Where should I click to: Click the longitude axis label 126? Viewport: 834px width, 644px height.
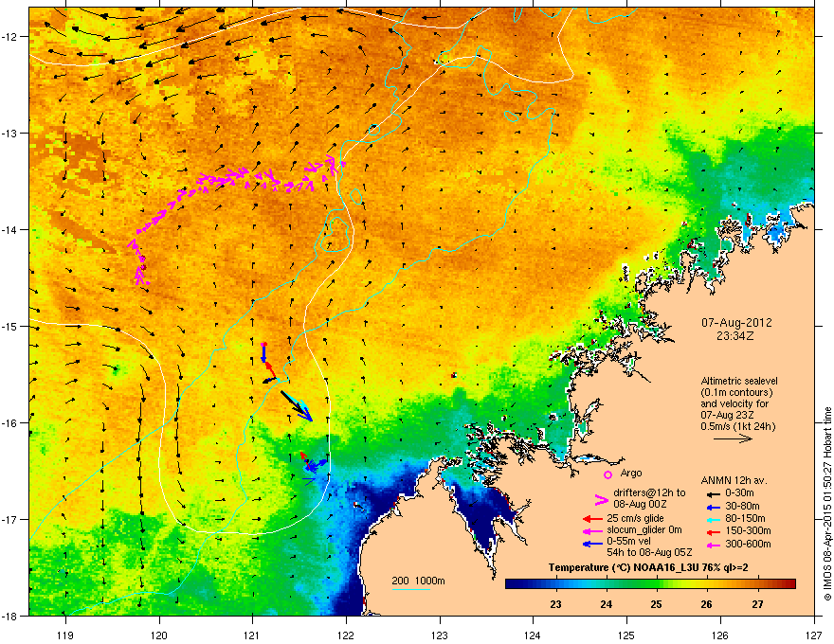click(x=720, y=635)
